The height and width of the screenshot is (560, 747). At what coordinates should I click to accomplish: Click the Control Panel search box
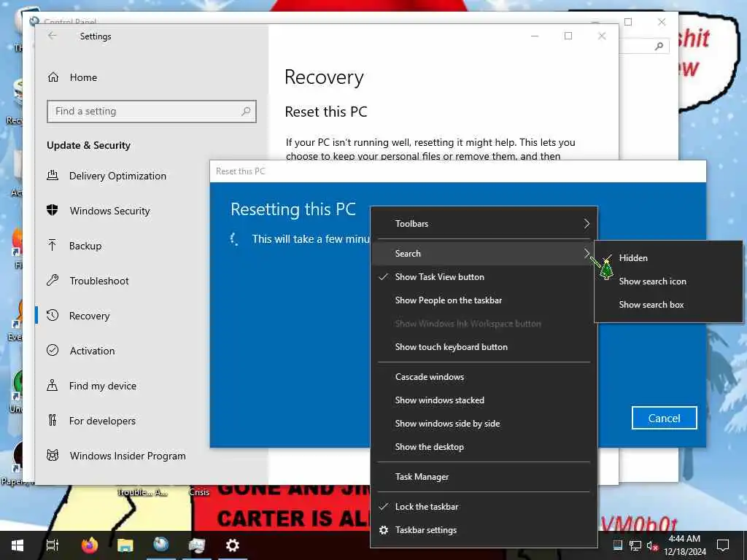click(x=645, y=46)
